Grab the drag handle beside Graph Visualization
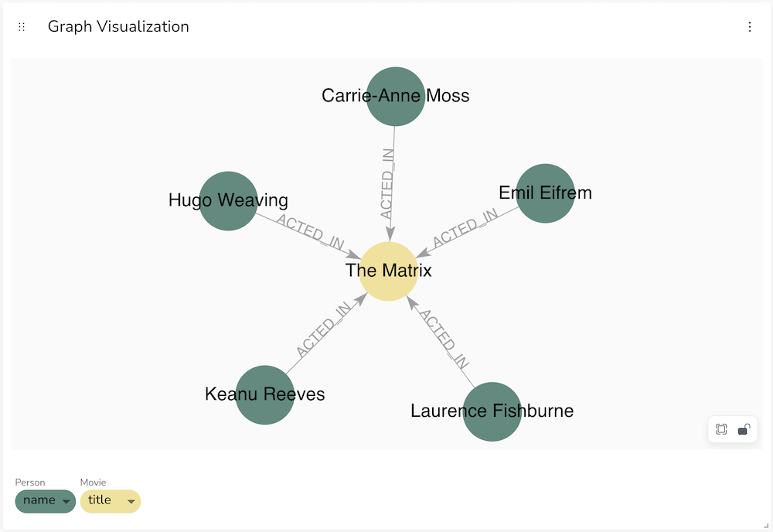This screenshot has width=773, height=532. 21,26
